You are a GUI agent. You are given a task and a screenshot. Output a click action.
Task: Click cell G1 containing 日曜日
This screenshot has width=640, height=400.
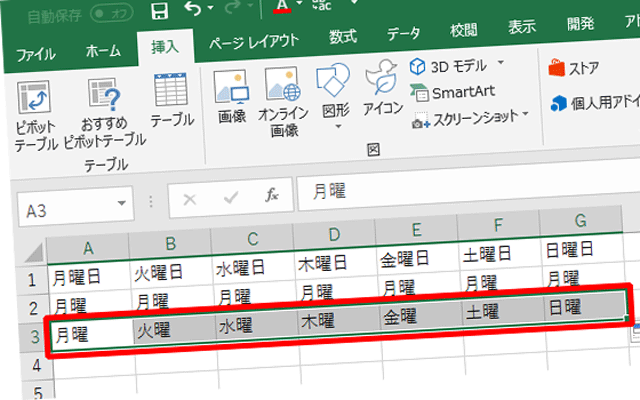pyautogui.click(x=582, y=249)
